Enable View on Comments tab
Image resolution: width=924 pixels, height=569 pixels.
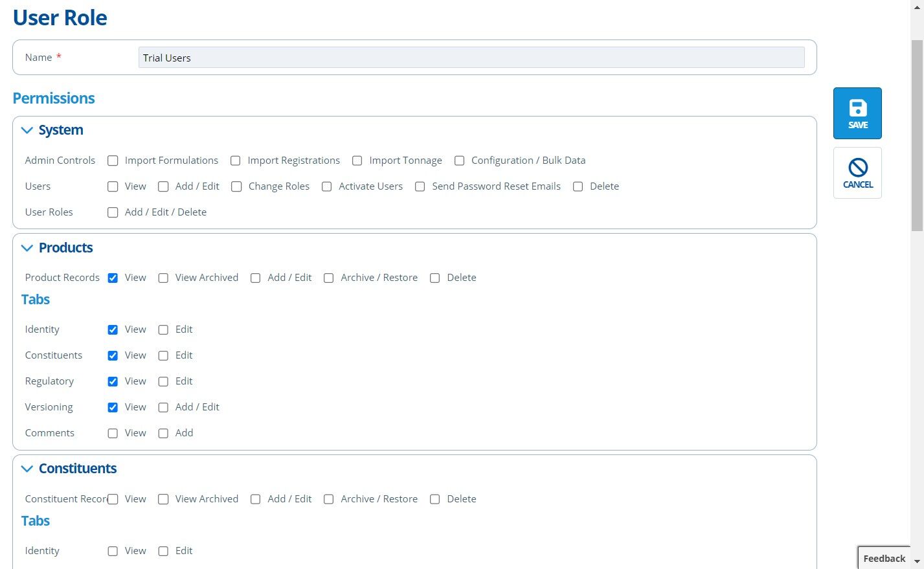[x=113, y=433]
